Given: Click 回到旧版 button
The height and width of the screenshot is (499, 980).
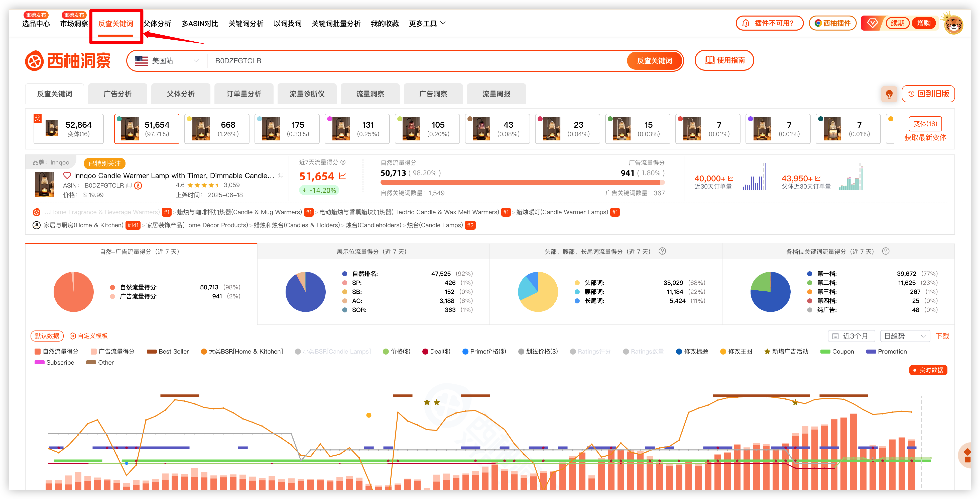Looking at the screenshot, I should [x=928, y=94].
